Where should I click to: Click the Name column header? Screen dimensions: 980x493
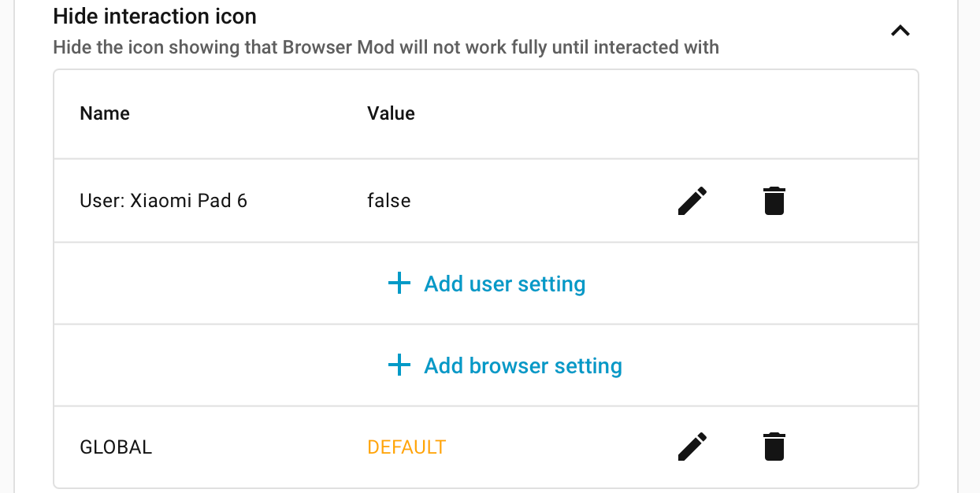pyautogui.click(x=105, y=113)
